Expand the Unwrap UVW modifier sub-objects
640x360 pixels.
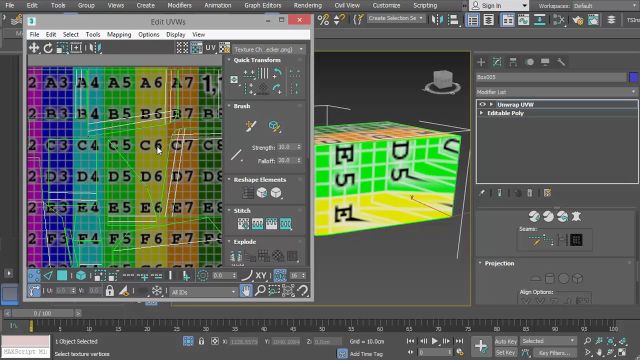[x=491, y=104]
